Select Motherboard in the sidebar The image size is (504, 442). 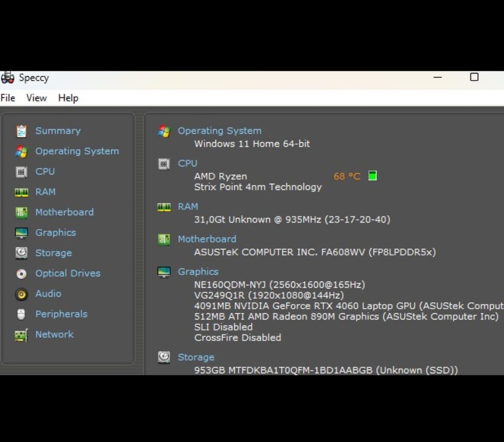point(65,212)
